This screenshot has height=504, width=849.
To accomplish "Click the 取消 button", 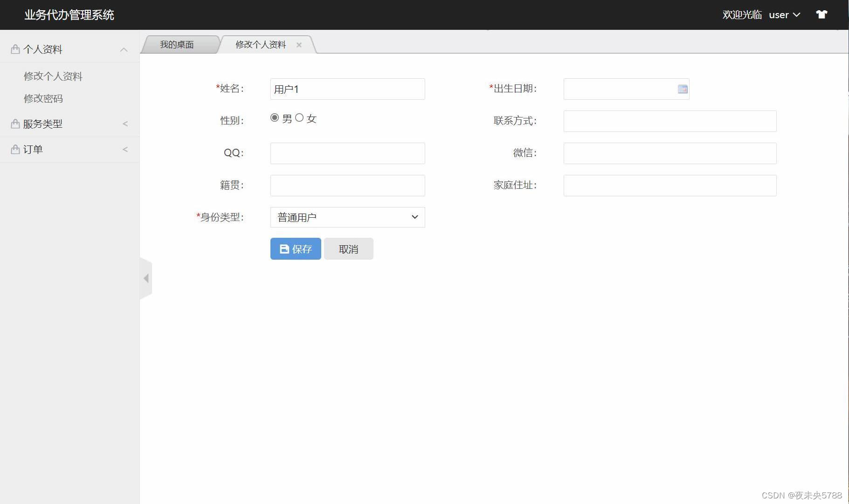I will coord(349,249).
